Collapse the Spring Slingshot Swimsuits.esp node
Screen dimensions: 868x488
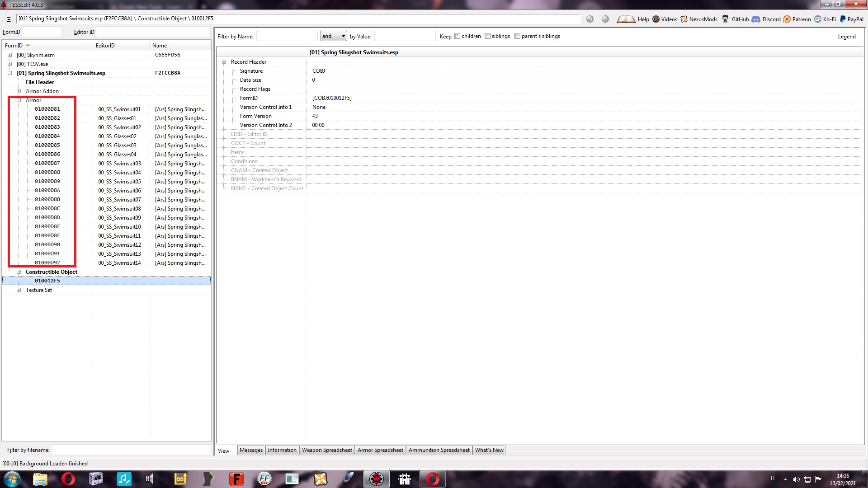pos(9,73)
